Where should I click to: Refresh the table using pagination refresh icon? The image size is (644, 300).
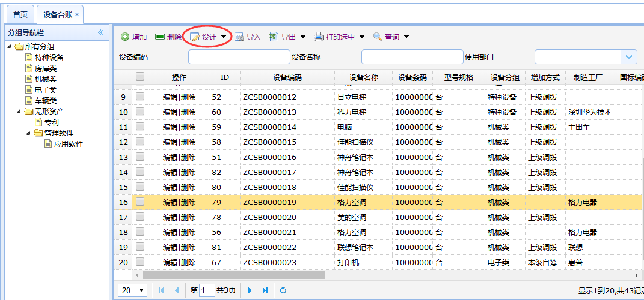click(283, 290)
